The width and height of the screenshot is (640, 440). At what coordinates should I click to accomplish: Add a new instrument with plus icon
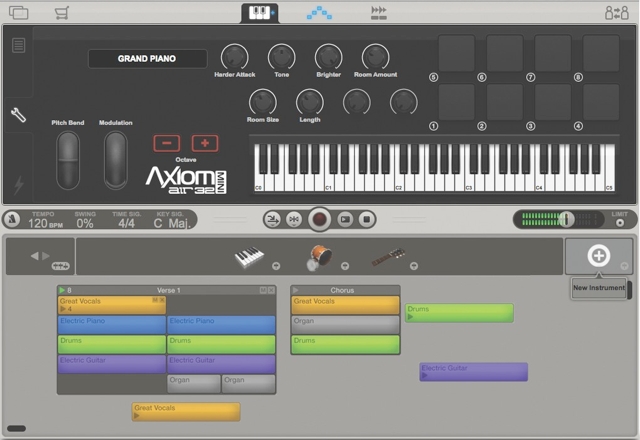pyautogui.click(x=598, y=255)
